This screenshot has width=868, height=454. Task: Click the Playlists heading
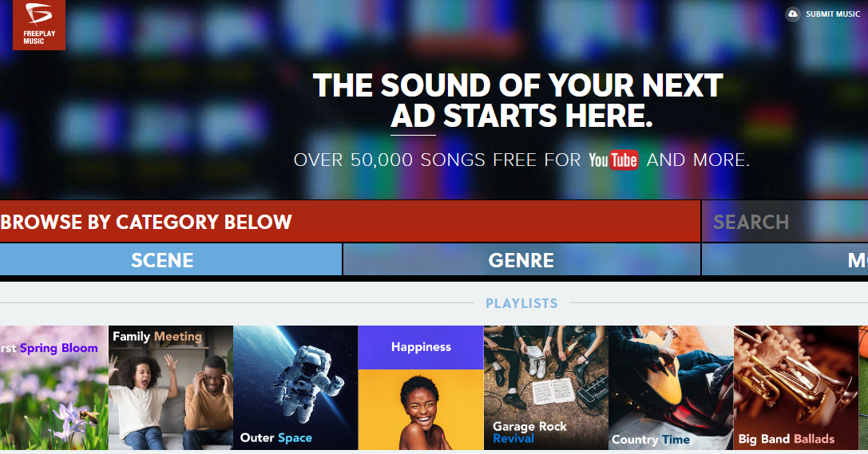(521, 303)
